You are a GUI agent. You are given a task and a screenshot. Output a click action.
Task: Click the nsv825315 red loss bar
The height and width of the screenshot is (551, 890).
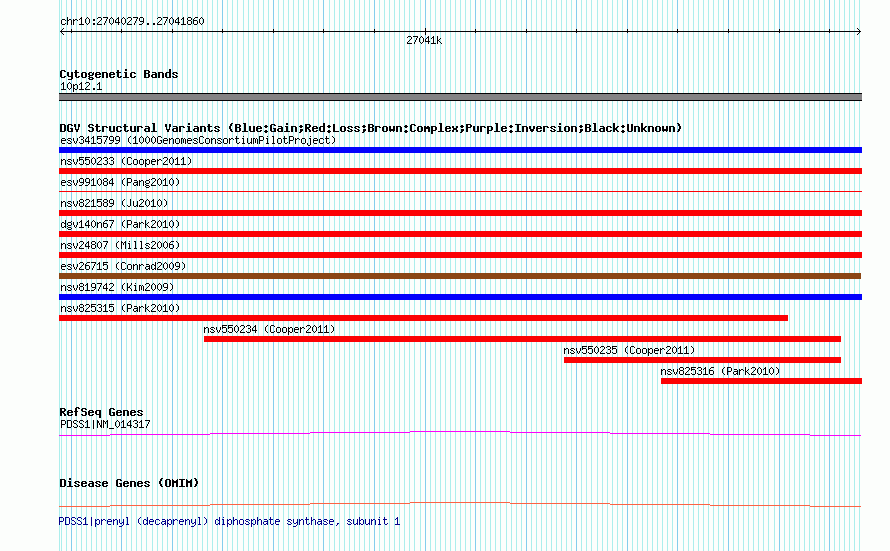[423, 318]
